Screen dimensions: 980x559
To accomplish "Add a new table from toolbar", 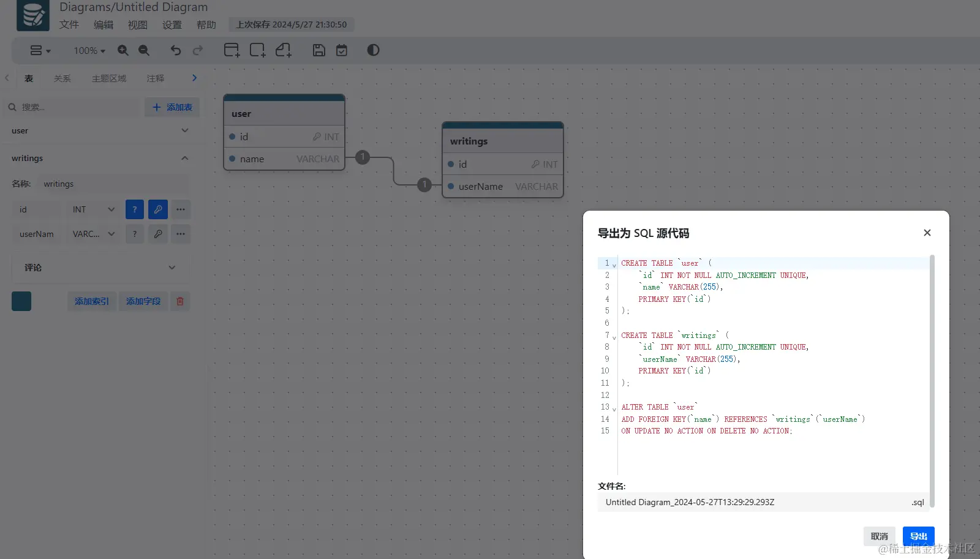I will 232,50.
